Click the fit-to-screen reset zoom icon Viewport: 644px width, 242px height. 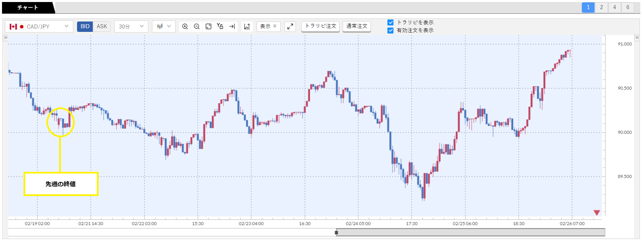coord(209,27)
